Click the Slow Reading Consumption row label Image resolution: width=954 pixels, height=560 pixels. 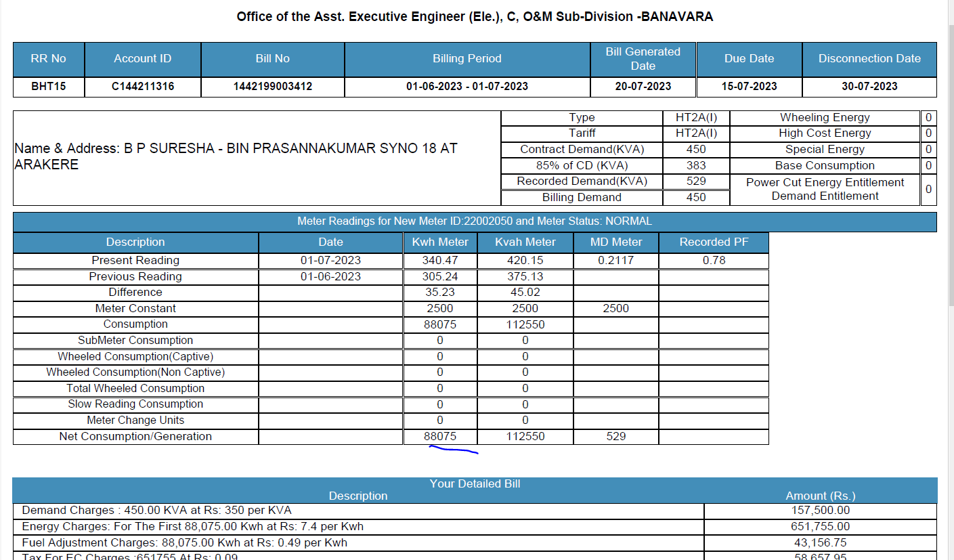pyautogui.click(x=135, y=404)
